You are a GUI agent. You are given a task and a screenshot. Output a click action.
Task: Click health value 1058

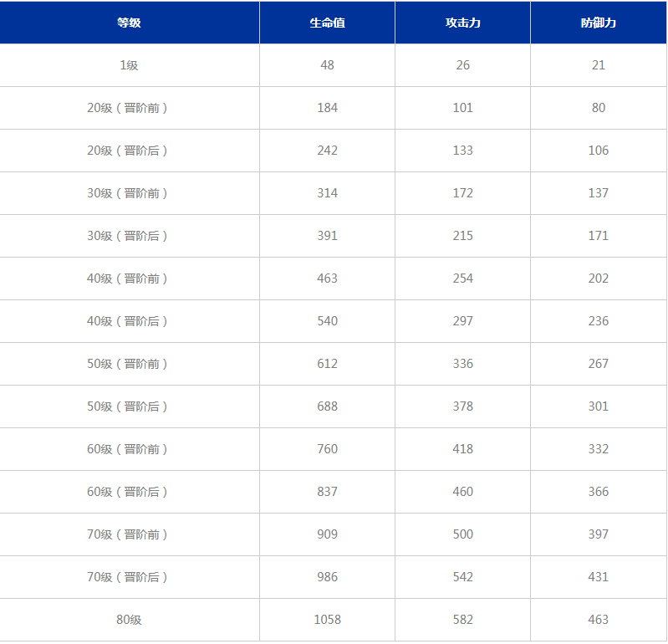(x=327, y=619)
